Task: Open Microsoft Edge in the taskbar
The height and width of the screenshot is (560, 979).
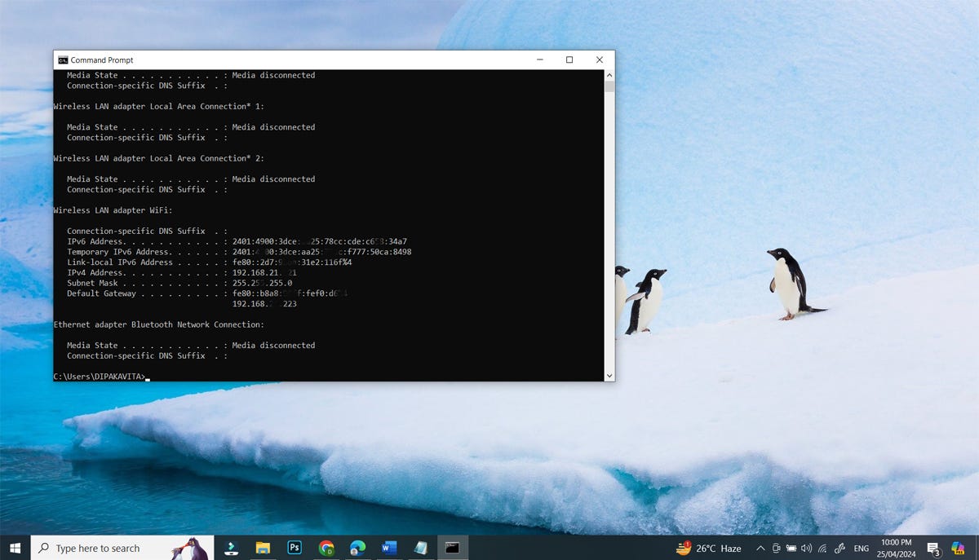Action: coord(357,548)
